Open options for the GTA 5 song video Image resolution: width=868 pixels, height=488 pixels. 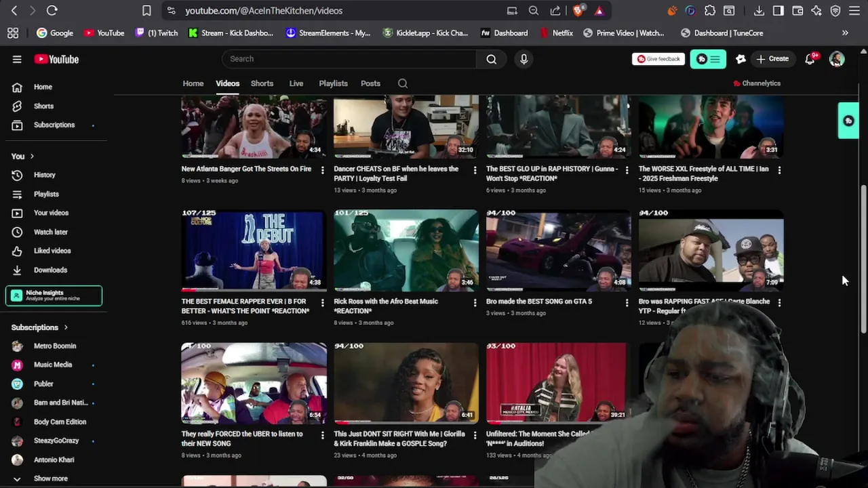[627, 302]
